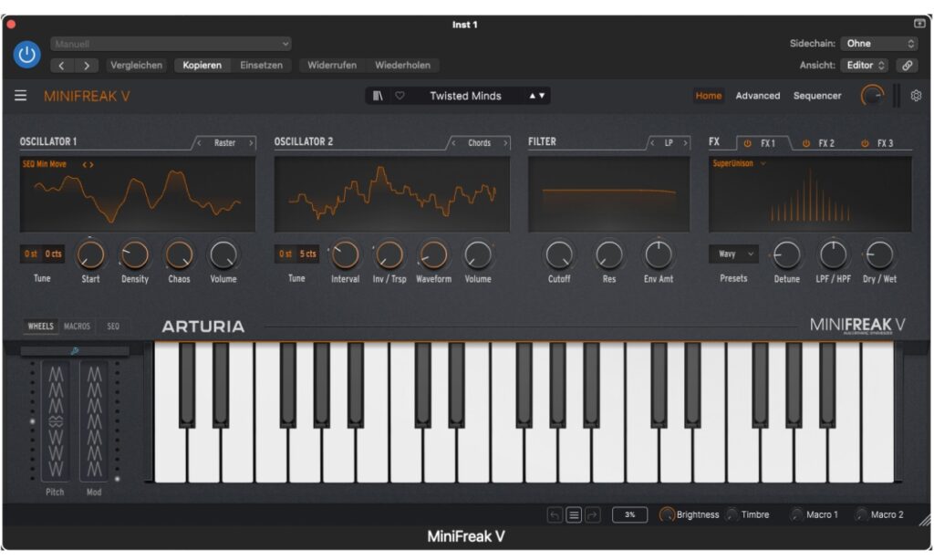Select previous Oscillator 2 type arrow
This screenshot has height=560, width=934.
click(x=453, y=143)
